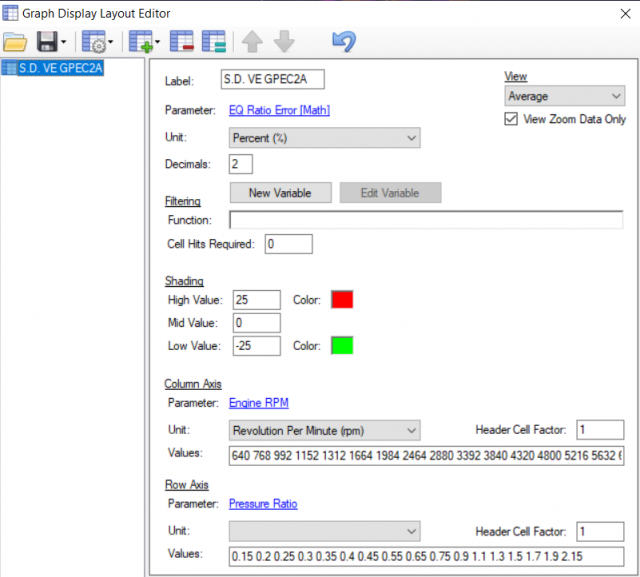Click the blue undo arrow icon

tap(344, 42)
